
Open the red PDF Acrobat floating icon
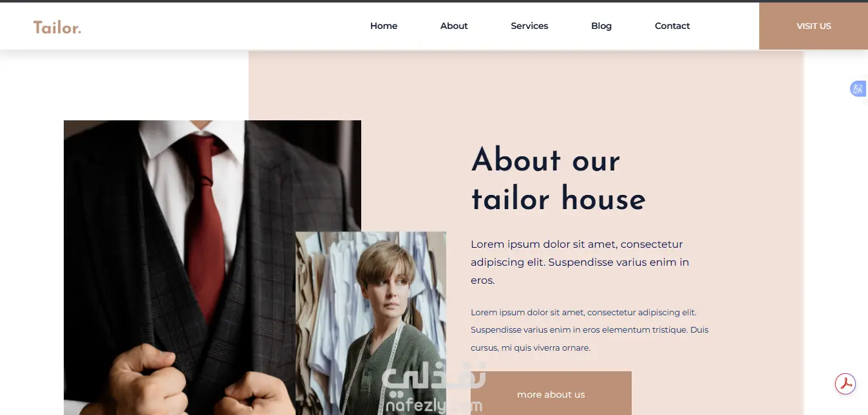click(845, 384)
